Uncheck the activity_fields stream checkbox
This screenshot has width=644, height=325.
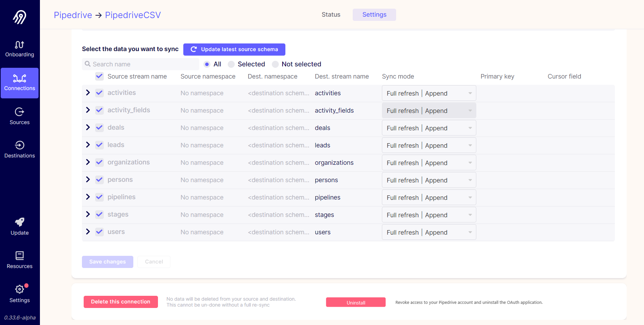point(99,110)
